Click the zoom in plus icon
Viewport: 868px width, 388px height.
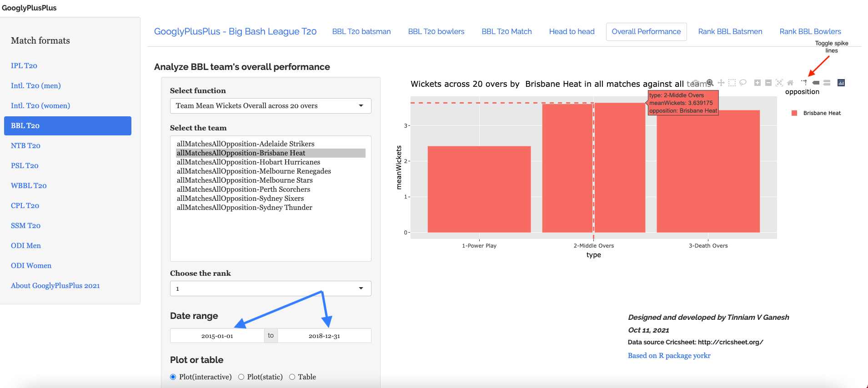pos(757,83)
